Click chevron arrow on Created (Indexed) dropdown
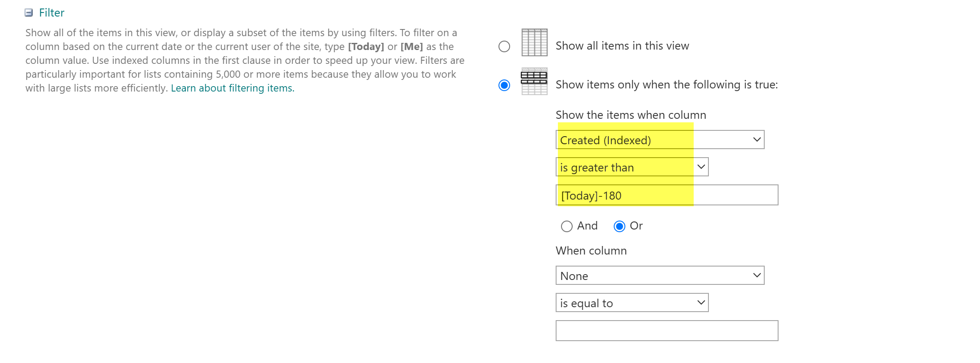The width and height of the screenshot is (980, 363). 757,140
